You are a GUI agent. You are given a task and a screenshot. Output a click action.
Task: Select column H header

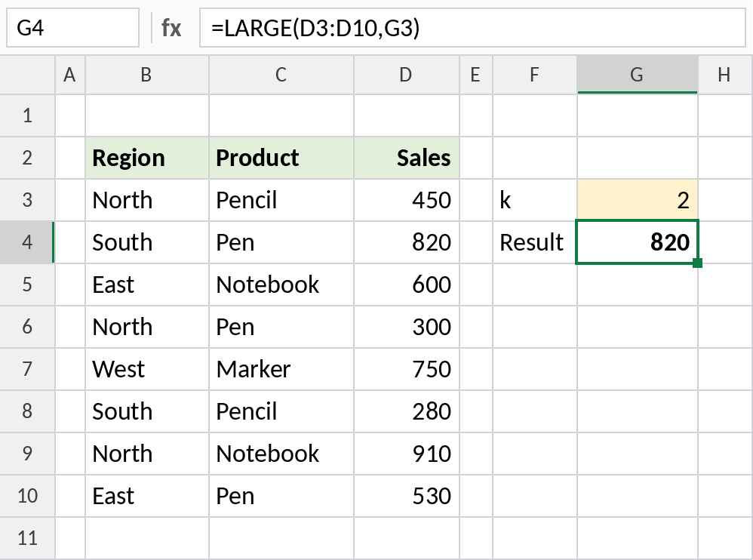point(725,75)
